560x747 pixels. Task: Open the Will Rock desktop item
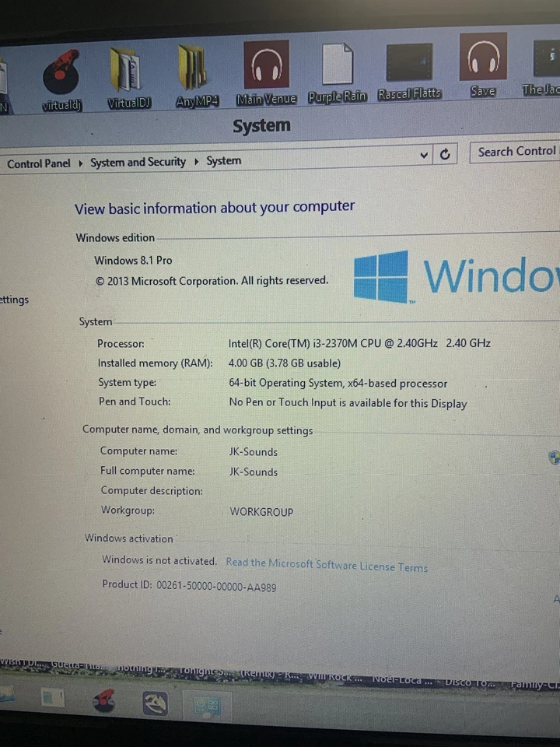[x=335, y=676]
